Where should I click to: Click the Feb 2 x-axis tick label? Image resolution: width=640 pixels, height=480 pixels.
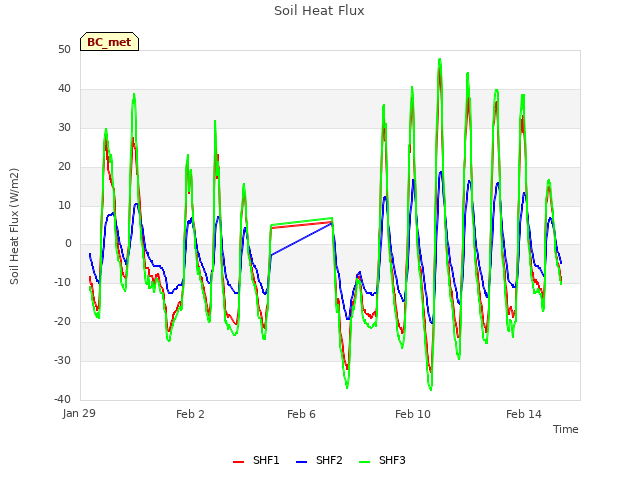190,414
